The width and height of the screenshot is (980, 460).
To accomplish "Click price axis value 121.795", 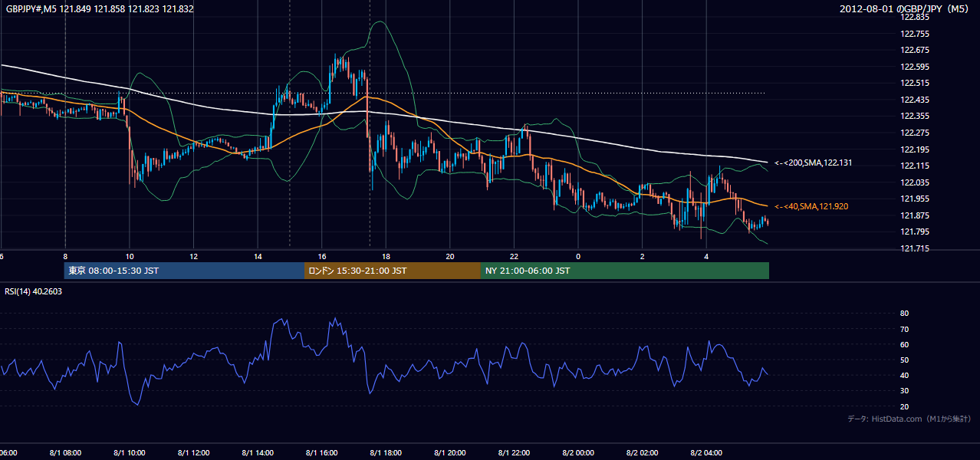I will pyautogui.click(x=915, y=232).
